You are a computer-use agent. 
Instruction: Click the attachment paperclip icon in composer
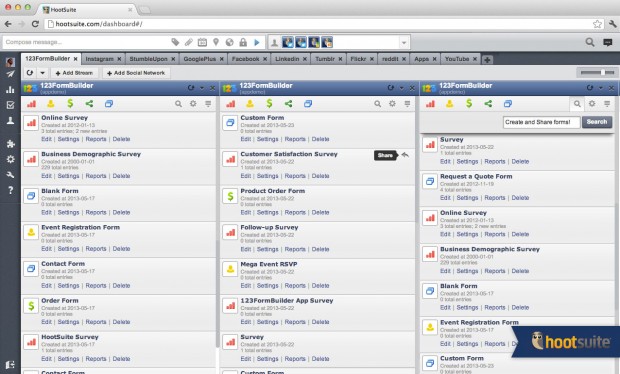click(189, 42)
